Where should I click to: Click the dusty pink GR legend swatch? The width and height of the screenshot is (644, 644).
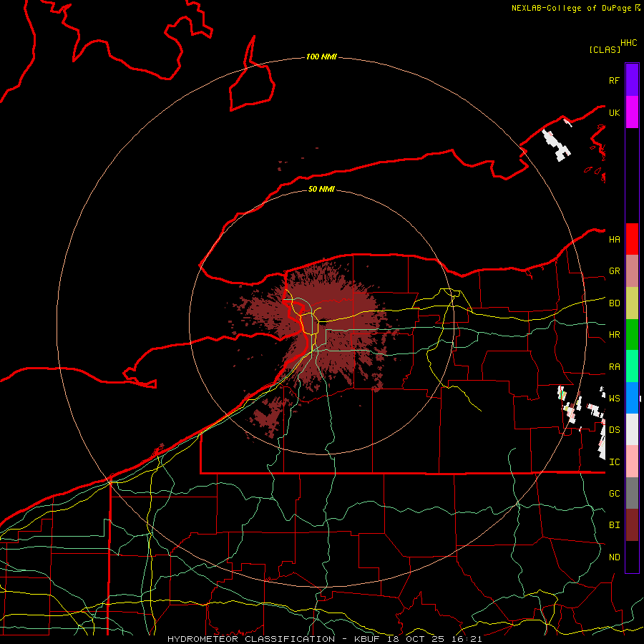pyautogui.click(x=632, y=271)
